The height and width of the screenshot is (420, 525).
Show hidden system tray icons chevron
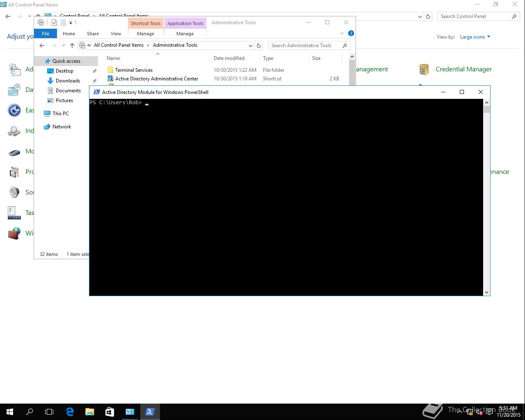[x=459, y=412]
